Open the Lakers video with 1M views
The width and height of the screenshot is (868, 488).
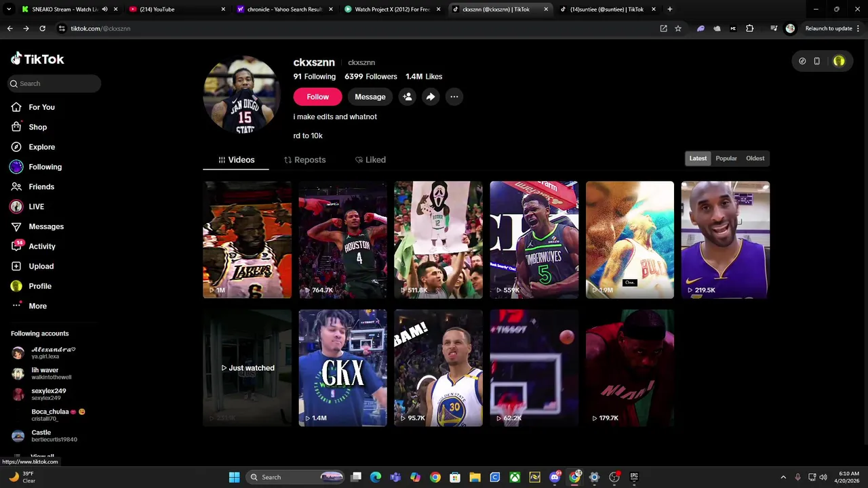(x=247, y=240)
